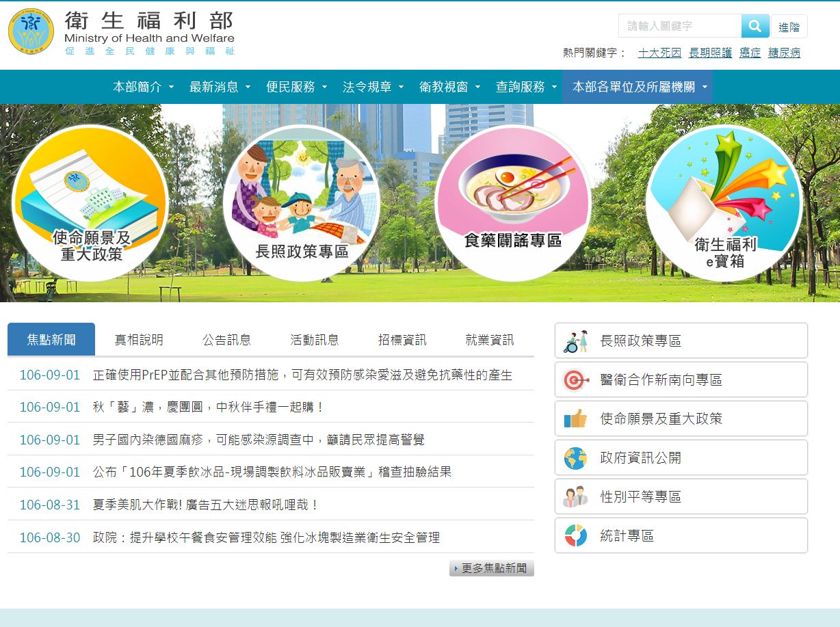
Task: Click the two-people icon beside 性別平等專區
Action: pos(575,497)
